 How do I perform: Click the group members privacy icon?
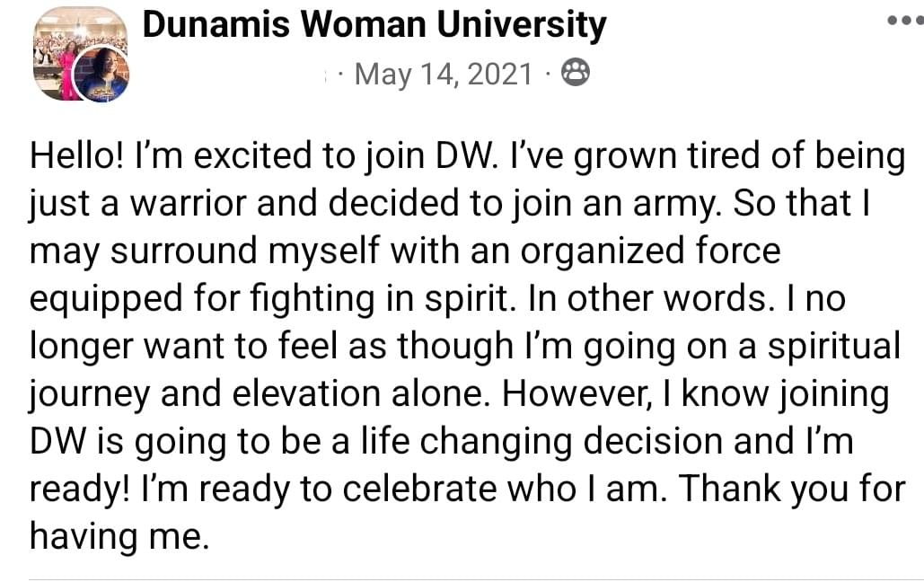pyautogui.click(x=575, y=73)
